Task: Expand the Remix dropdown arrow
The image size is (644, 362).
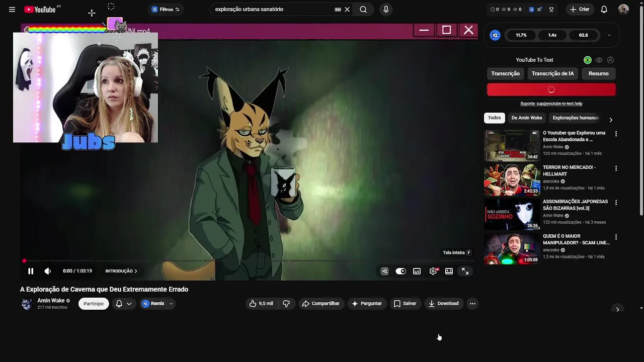Action: tap(171, 304)
